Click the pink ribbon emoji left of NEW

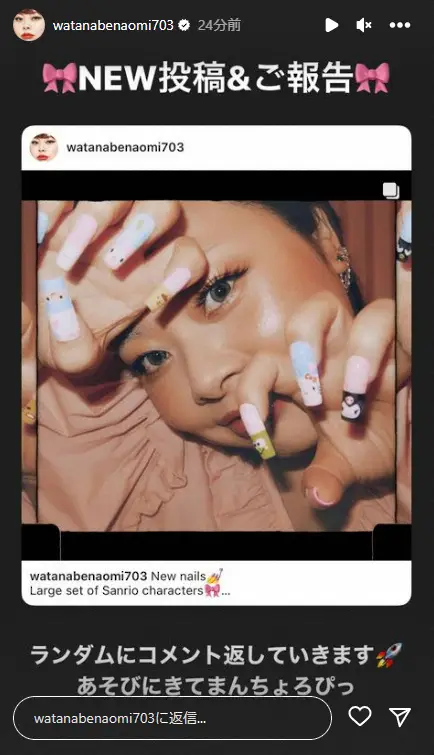tap(60, 78)
